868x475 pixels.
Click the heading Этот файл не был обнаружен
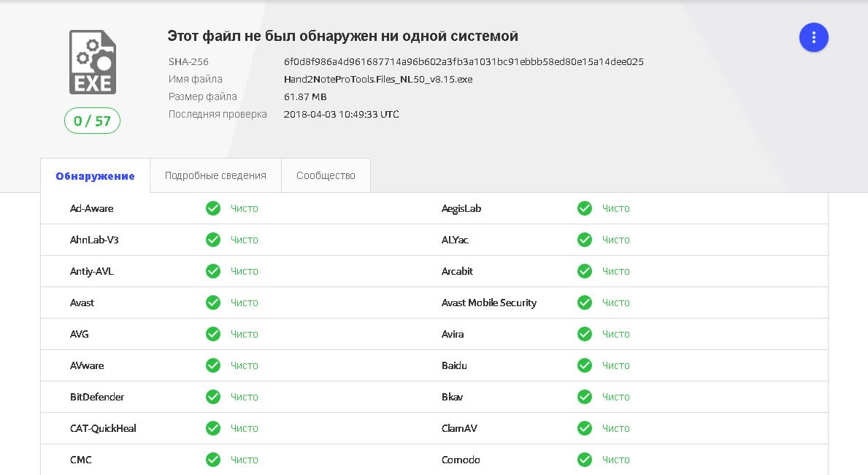click(x=342, y=36)
